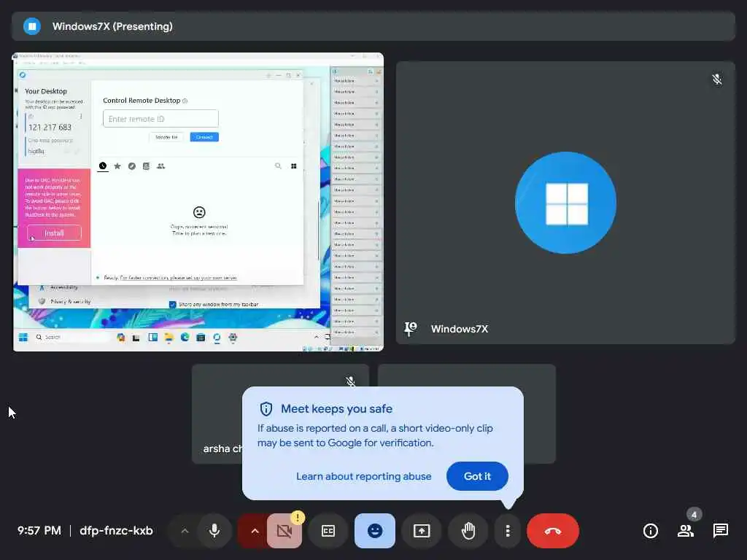747x560 pixels.
Task: Click info icon beside Control Remote Desktop
Action: (x=185, y=101)
